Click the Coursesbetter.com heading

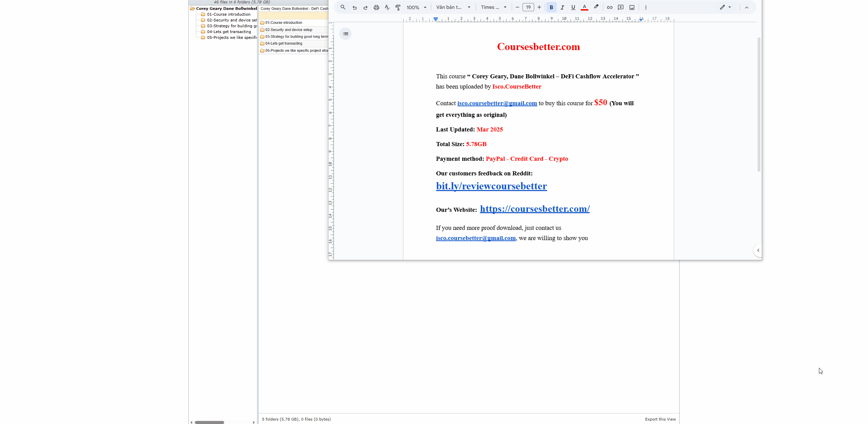point(538,47)
